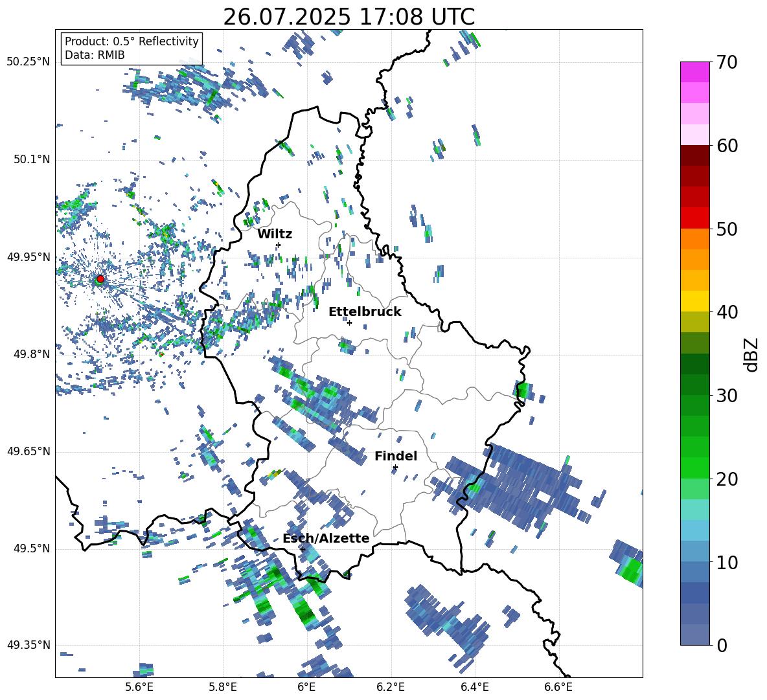The width and height of the screenshot is (767, 700).
Task: Click the 49.5°N latitude label
Action: click(32, 548)
